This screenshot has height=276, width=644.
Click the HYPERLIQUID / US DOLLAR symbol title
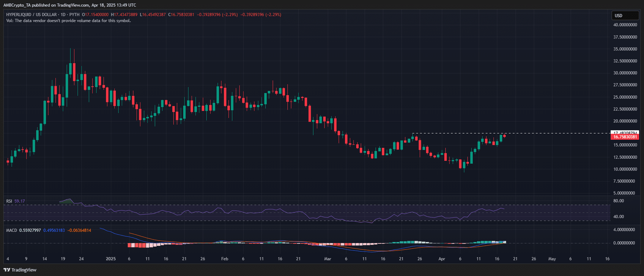tap(31, 15)
